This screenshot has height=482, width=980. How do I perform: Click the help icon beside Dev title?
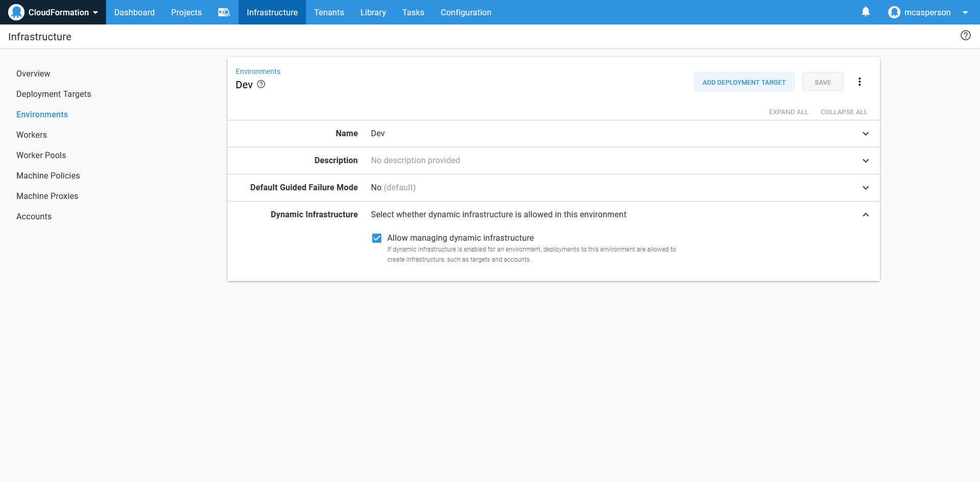tap(261, 84)
